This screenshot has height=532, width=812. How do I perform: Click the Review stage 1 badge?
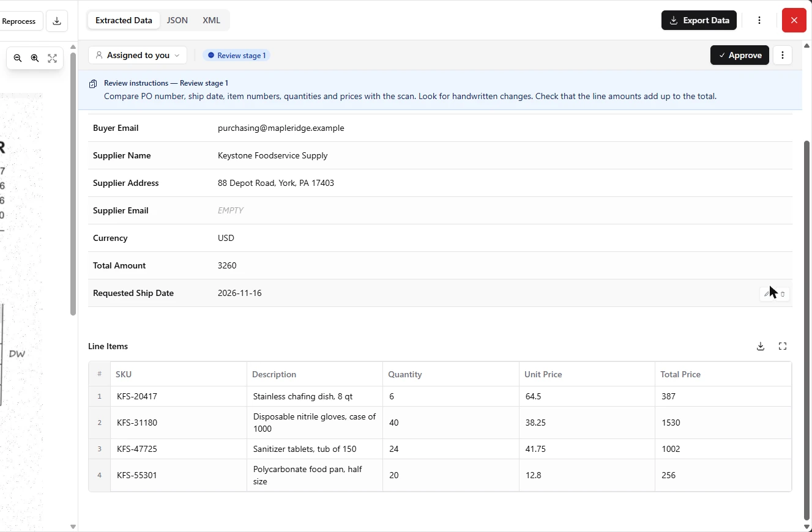tap(237, 55)
